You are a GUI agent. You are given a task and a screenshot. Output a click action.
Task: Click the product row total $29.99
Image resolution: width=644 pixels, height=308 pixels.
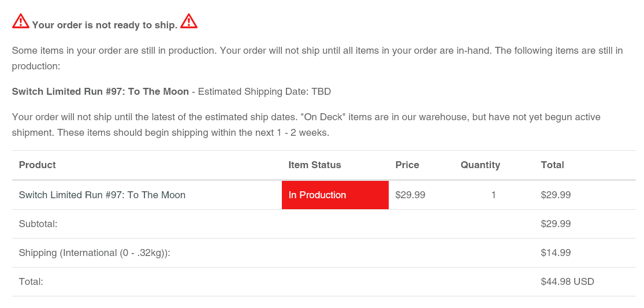coord(556,195)
